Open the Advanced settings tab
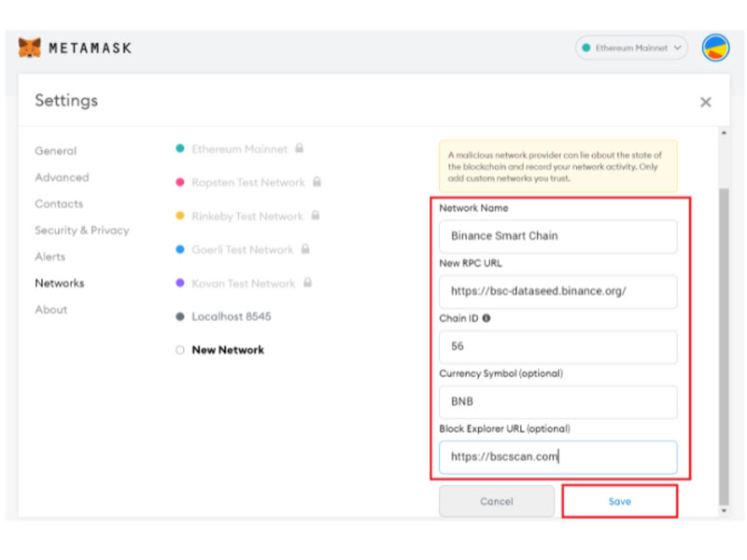Image resolution: width=747 pixels, height=560 pixels. 62,177
